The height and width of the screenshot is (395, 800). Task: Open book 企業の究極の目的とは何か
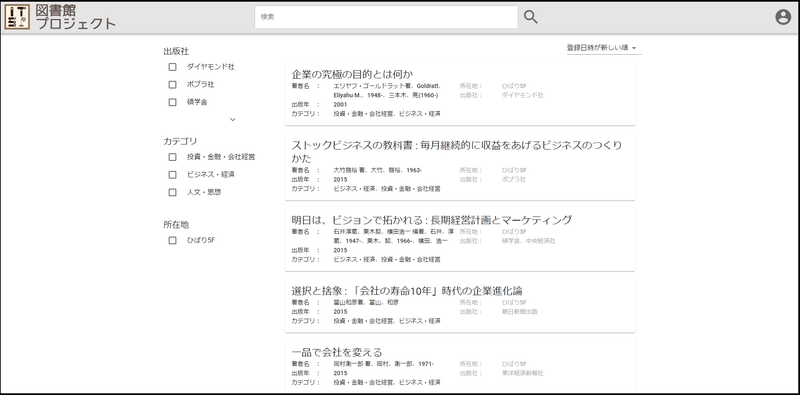(x=352, y=75)
